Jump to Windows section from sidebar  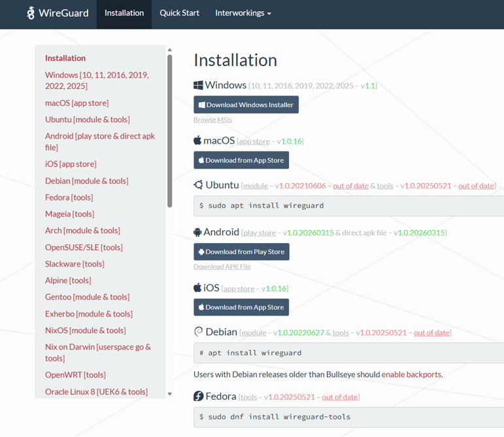[97, 80]
